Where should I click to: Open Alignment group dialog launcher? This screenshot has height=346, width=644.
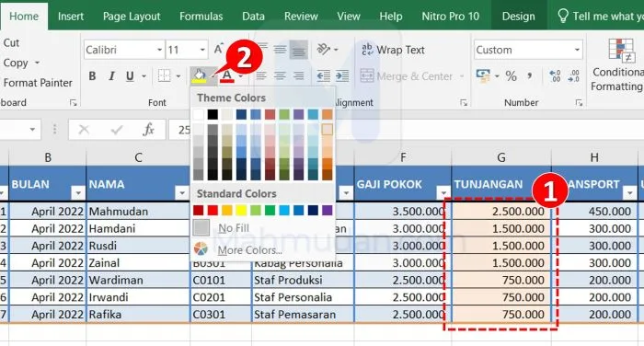point(464,103)
